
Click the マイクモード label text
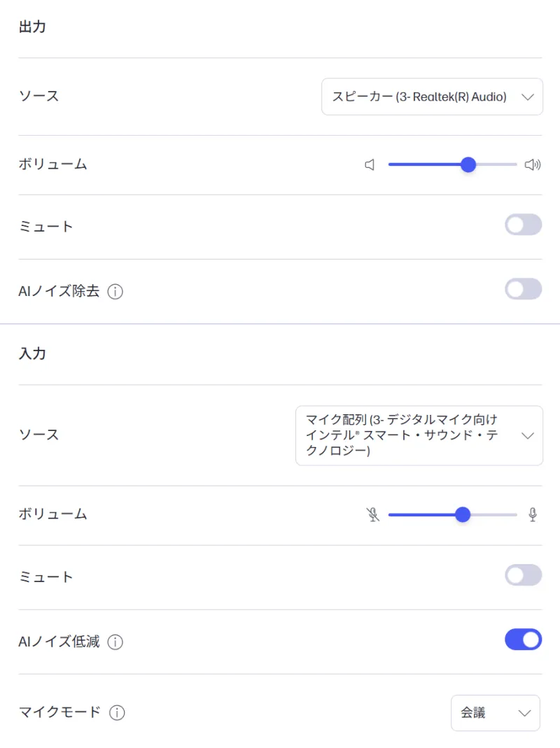pyautogui.click(x=59, y=712)
